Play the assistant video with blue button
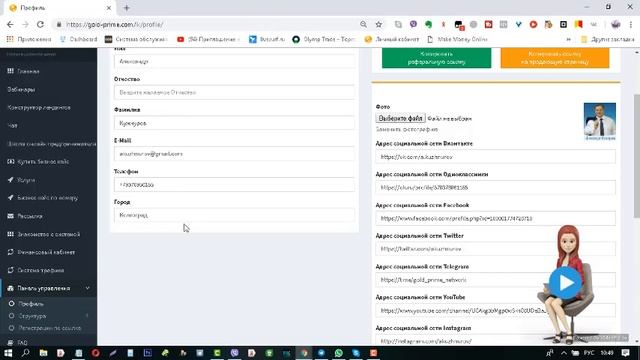Viewport: 640px width, 360px height. click(x=565, y=282)
